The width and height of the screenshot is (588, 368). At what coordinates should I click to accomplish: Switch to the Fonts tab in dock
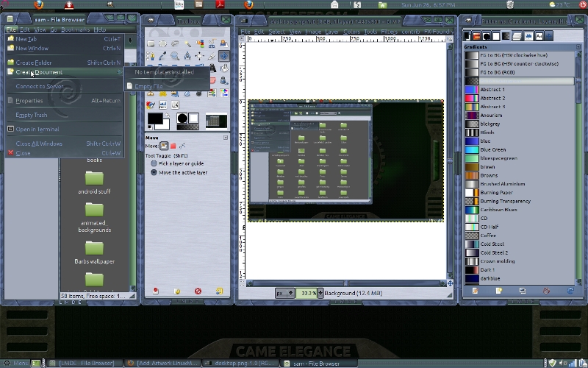(539, 36)
